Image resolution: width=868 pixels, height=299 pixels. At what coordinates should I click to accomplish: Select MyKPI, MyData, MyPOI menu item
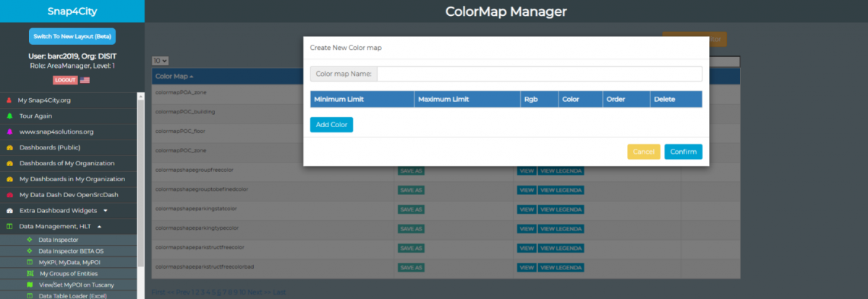[x=69, y=262]
